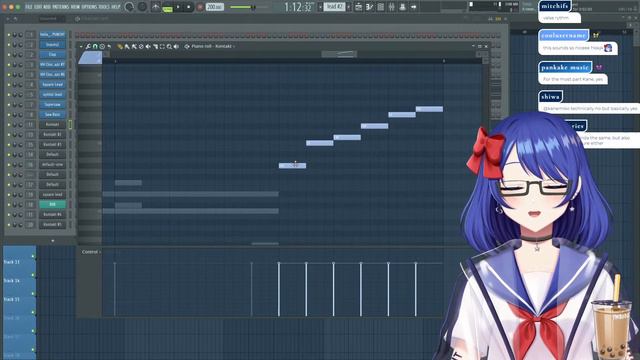The width and height of the screenshot is (640, 360).
Task: Click the Clap channel volume knob
Action: [20, 55]
